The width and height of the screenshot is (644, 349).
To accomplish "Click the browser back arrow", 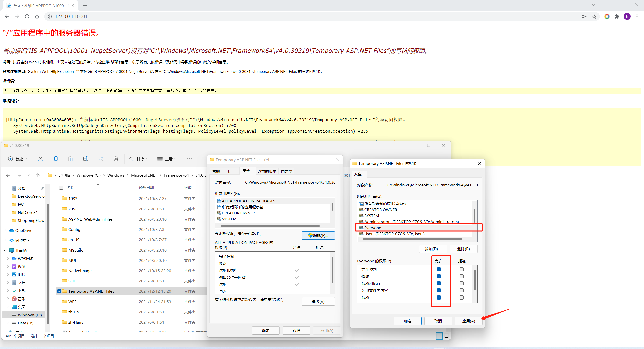I will pyautogui.click(x=7, y=16).
